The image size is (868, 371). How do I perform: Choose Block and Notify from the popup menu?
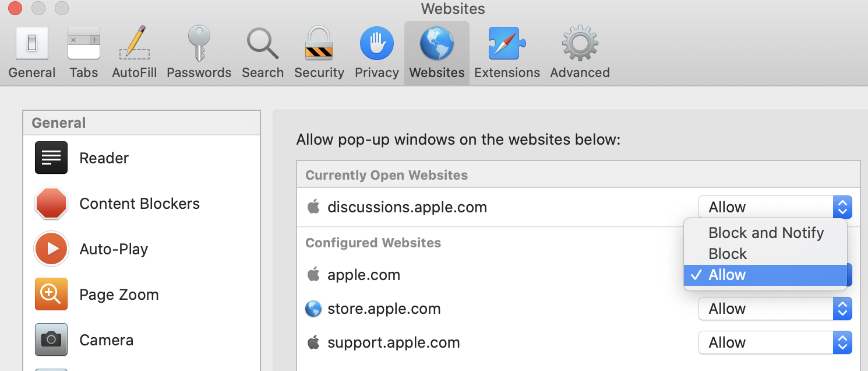tap(765, 233)
